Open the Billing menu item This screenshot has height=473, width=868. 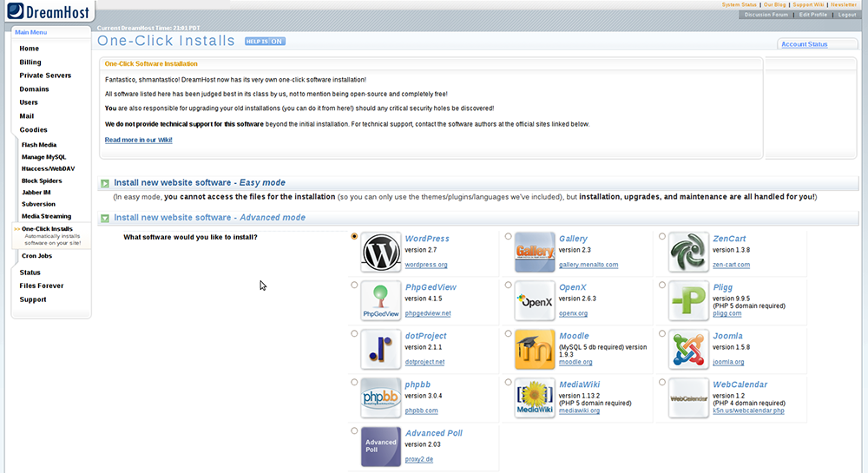tap(30, 62)
